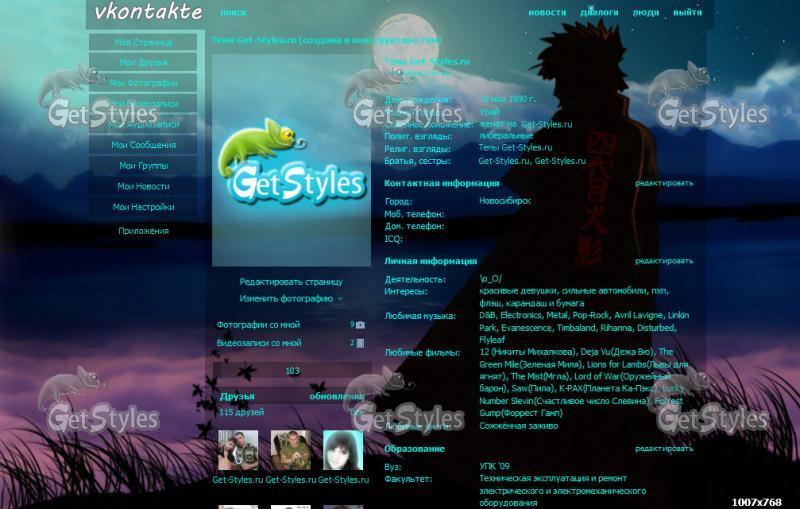Click the birthday date link
Screen dimensions: 800x509
pyautogui.click(x=508, y=99)
